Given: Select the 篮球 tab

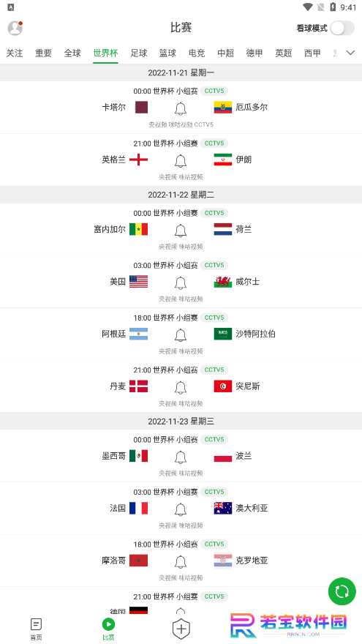Looking at the screenshot, I should click(x=167, y=53).
